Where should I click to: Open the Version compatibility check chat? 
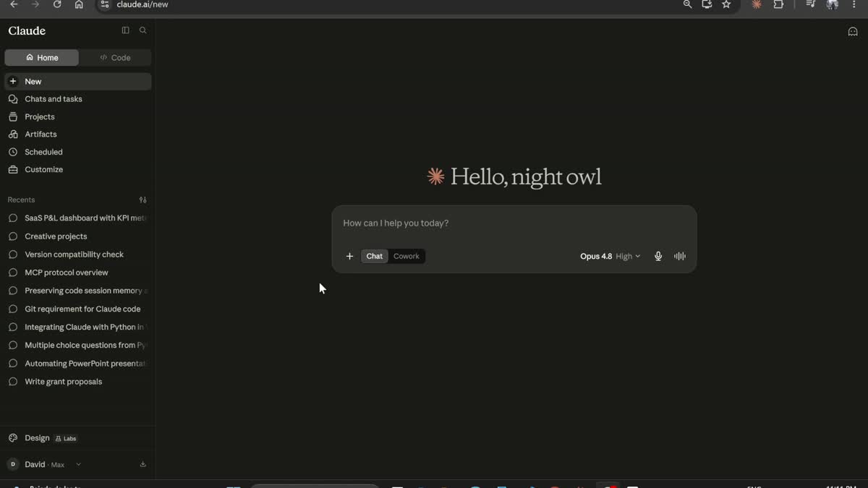pyautogui.click(x=77, y=254)
